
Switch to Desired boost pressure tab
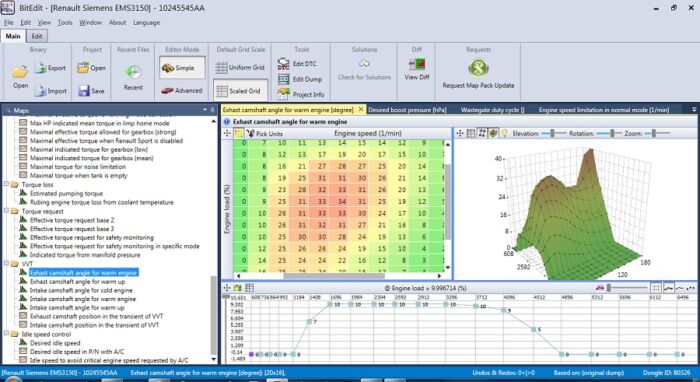pos(407,110)
